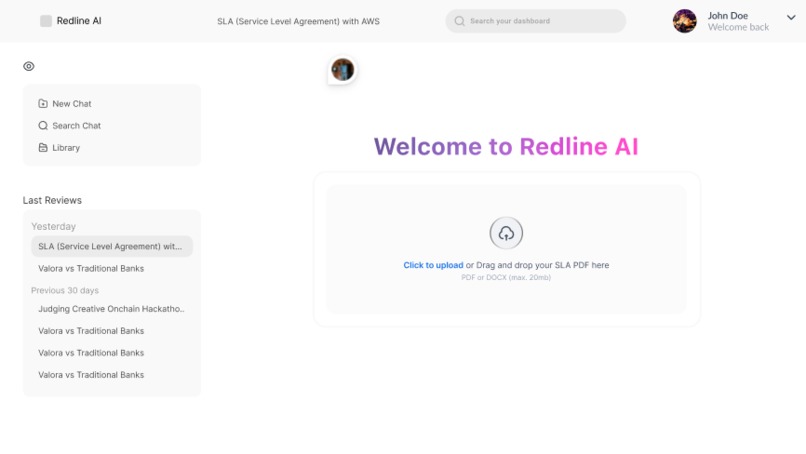806x454 pixels.
Task: Click the New Chat icon
Action: [43, 103]
